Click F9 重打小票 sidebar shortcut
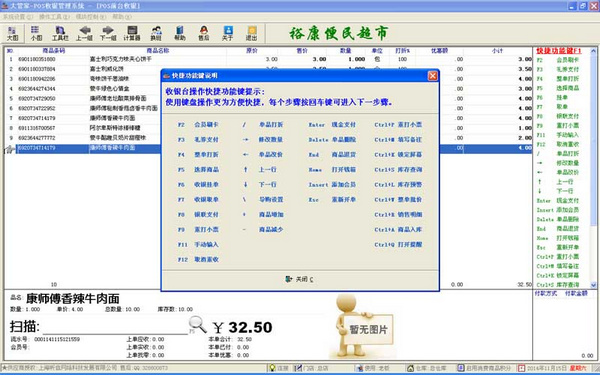The height and width of the screenshot is (375, 600). point(558,126)
